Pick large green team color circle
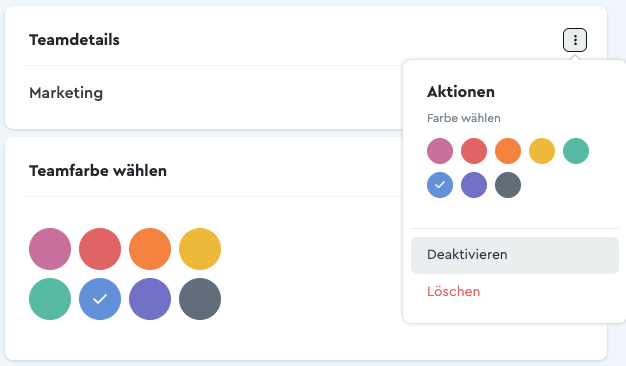Image resolution: width=626 pixels, height=366 pixels. (x=50, y=299)
